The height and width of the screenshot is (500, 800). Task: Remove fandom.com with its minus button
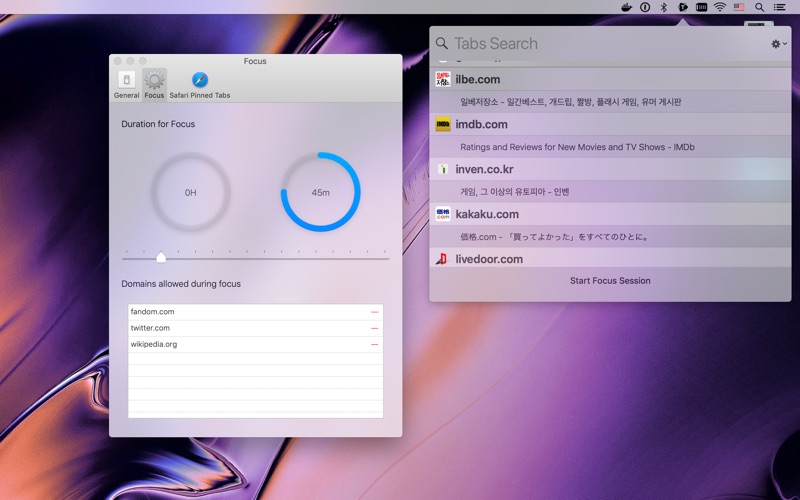pos(374,312)
